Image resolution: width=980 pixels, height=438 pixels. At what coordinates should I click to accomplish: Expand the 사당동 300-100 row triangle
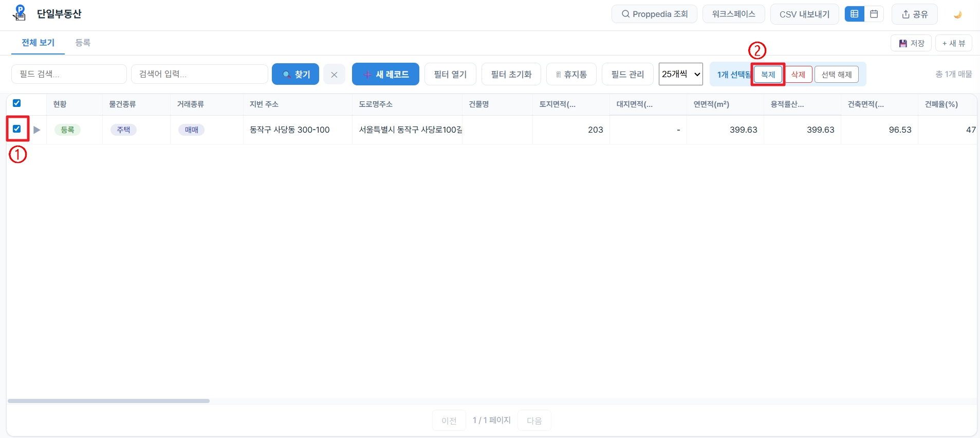pyautogui.click(x=37, y=130)
